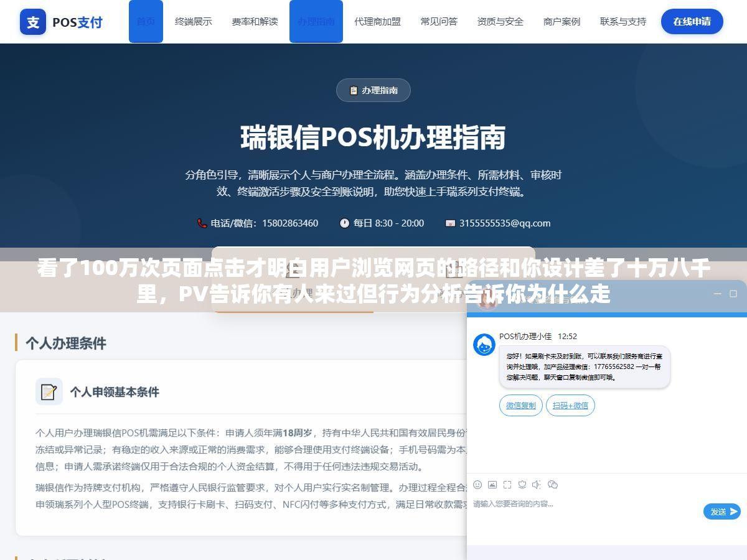This screenshot has height=560, width=747.
Task: Select the 办理指南 nav tab
Action: coord(316,21)
